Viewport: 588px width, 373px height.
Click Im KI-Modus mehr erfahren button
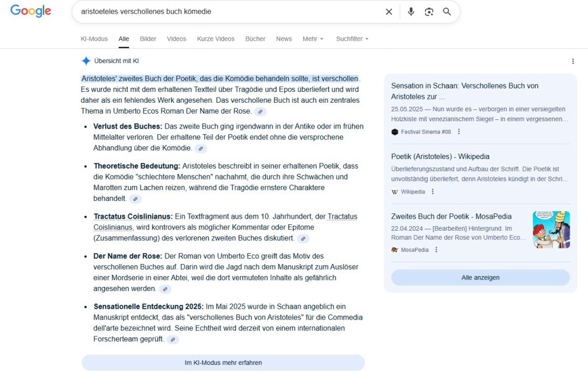pyautogui.click(x=223, y=363)
